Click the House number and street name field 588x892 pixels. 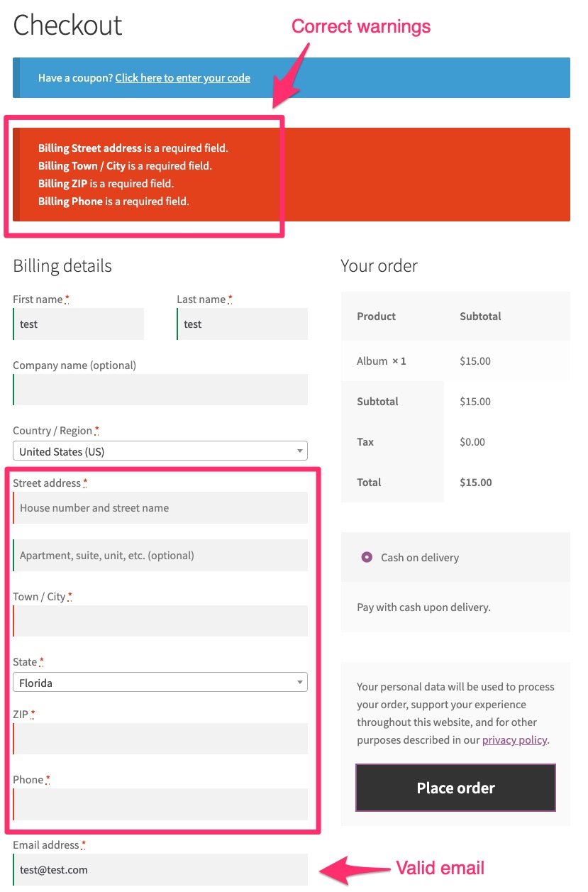[160, 508]
